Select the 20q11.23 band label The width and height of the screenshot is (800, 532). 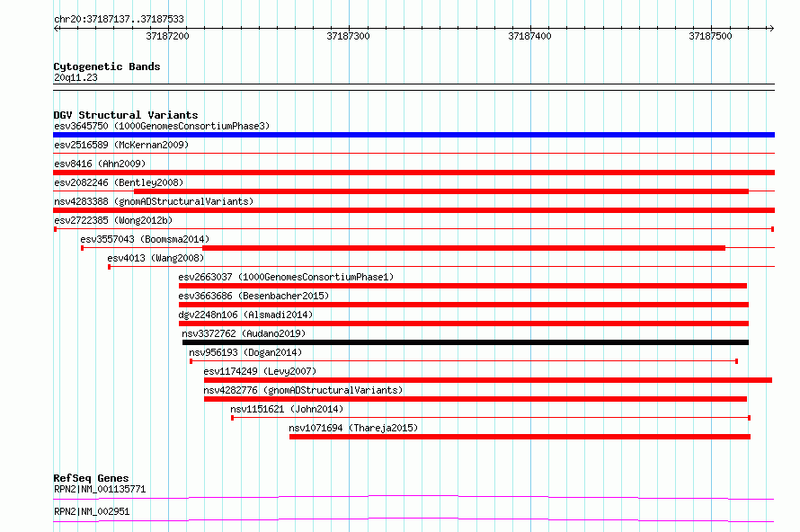(x=76, y=77)
